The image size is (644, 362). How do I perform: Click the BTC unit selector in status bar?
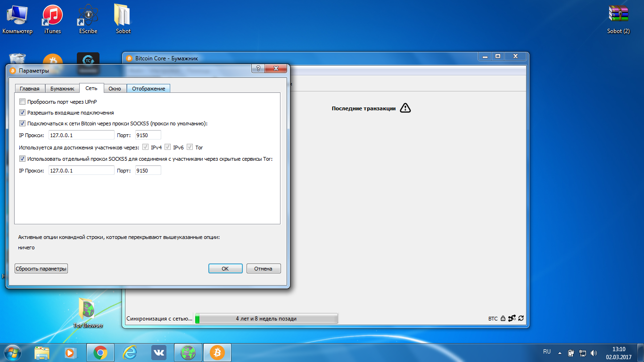493,319
